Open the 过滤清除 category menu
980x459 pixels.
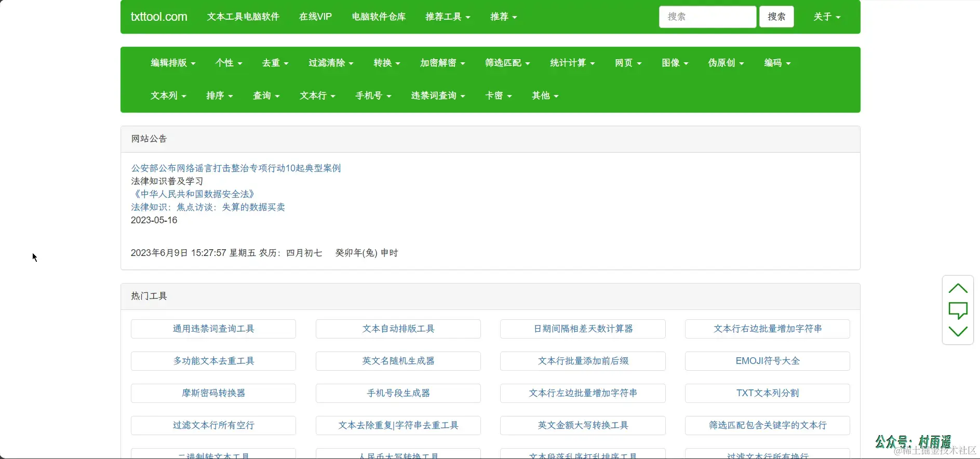pos(331,63)
